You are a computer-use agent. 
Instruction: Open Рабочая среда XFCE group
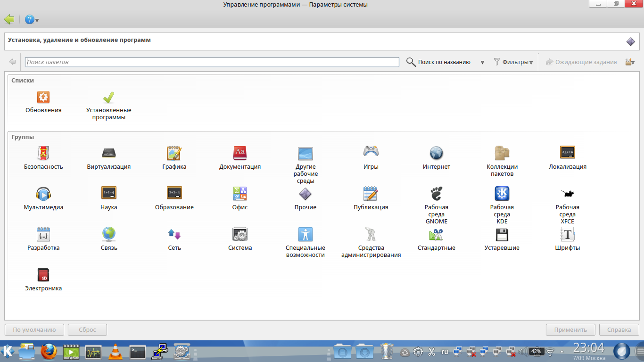pos(568,206)
